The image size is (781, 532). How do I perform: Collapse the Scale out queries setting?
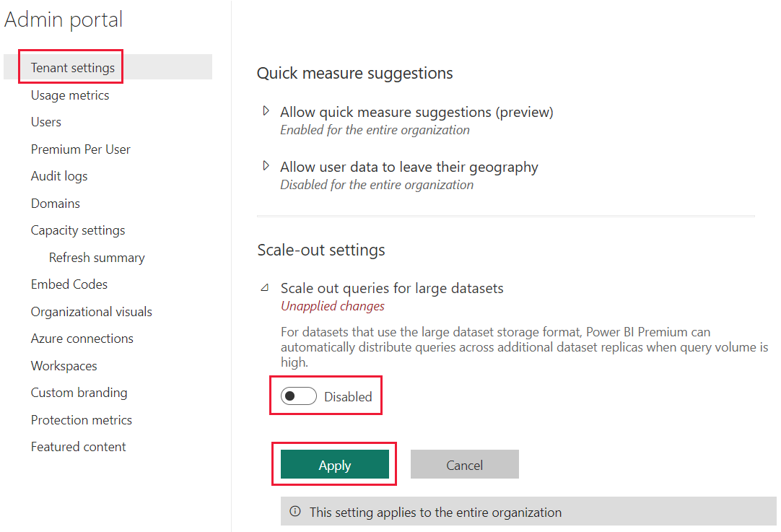click(266, 288)
